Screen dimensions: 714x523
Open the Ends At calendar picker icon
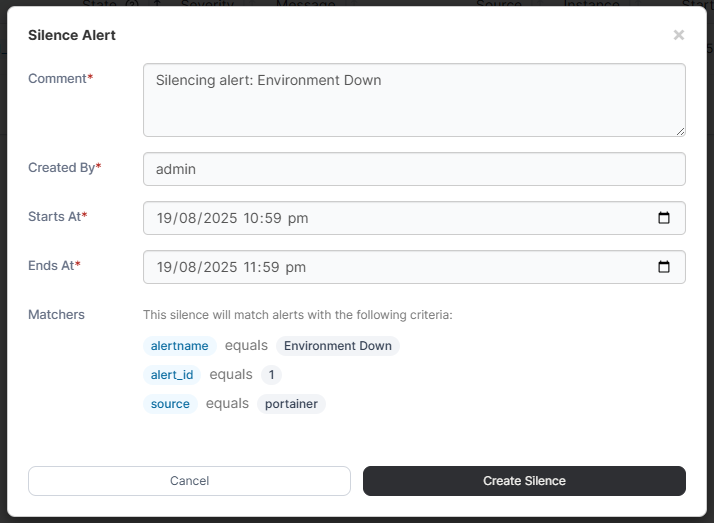[x=664, y=267]
